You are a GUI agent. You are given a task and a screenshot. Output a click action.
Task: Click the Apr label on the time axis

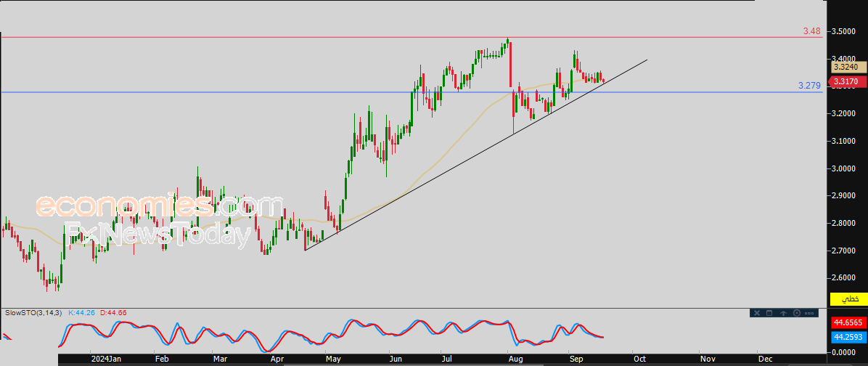tap(278, 359)
